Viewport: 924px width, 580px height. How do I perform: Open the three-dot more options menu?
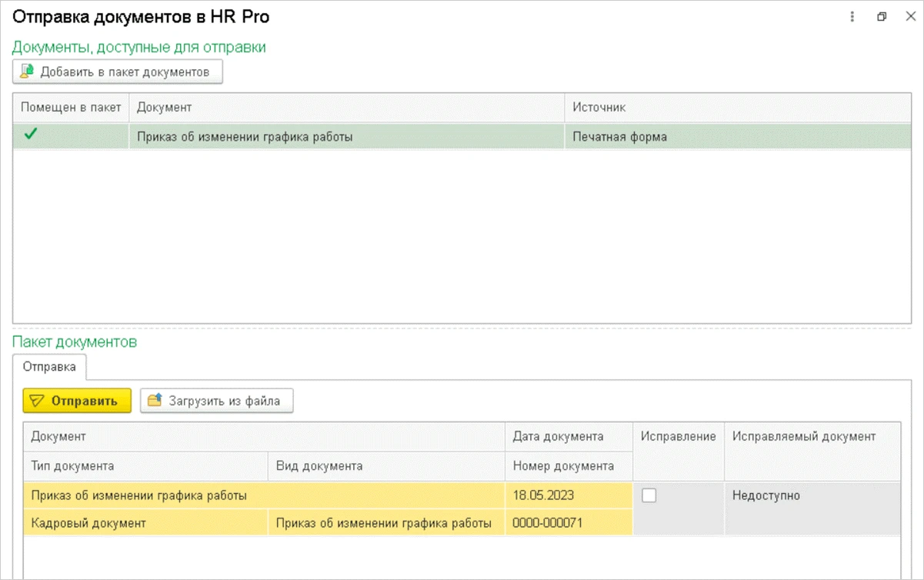point(852,16)
